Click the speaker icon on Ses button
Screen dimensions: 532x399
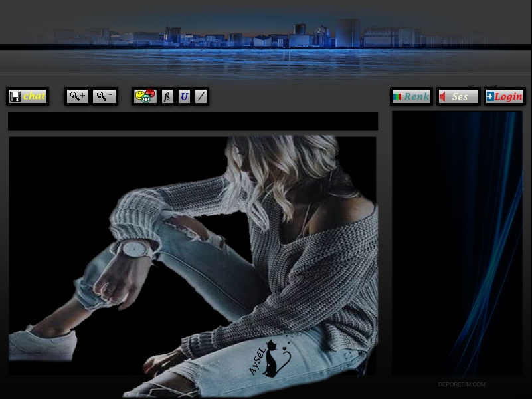click(x=443, y=97)
